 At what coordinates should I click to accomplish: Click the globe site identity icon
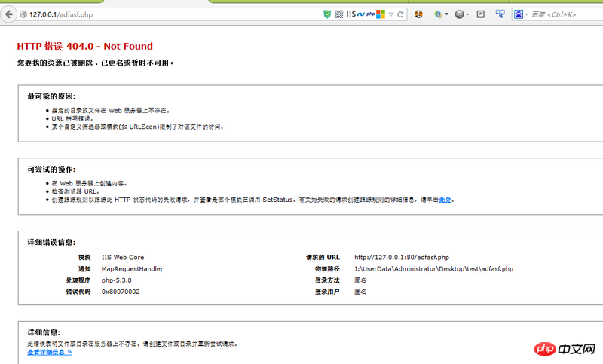[x=23, y=14]
